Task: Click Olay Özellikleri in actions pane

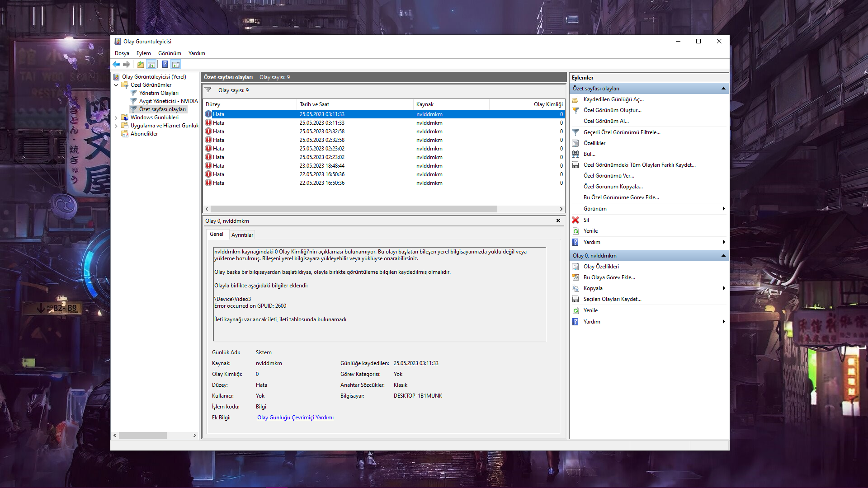Action: click(x=601, y=267)
